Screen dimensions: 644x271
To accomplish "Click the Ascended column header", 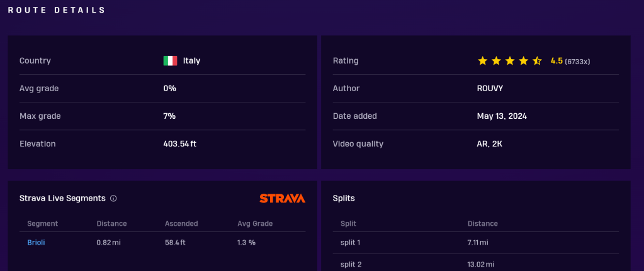I will click(x=181, y=223).
